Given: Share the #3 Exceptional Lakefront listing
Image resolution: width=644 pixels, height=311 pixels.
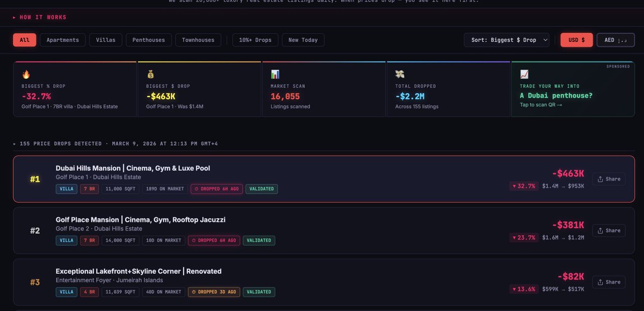Looking at the screenshot, I should pos(609,282).
